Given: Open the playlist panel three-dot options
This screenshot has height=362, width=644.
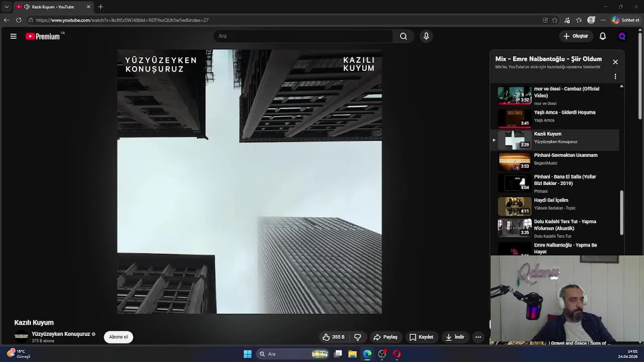Looking at the screenshot, I should tap(615, 76).
